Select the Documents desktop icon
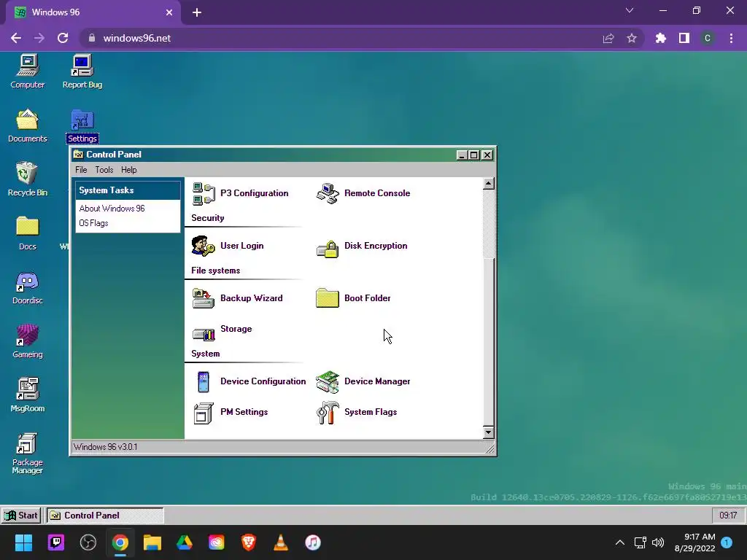The height and width of the screenshot is (560, 747). [x=28, y=125]
